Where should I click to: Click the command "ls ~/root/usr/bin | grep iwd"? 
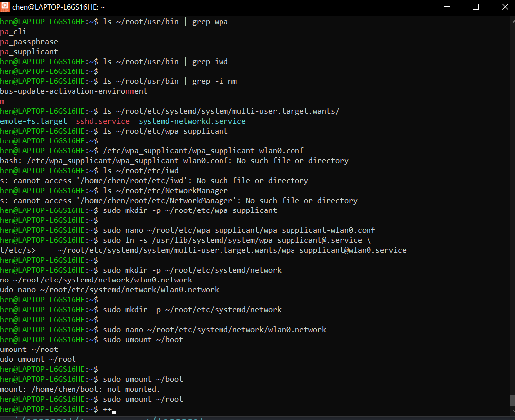pyautogui.click(x=165, y=62)
